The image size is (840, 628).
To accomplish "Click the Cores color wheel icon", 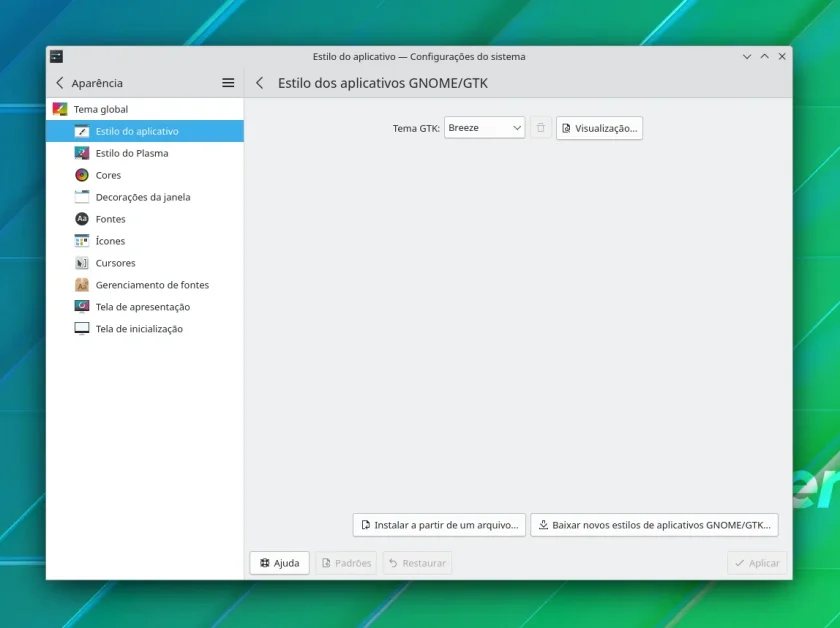I will click(x=81, y=175).
